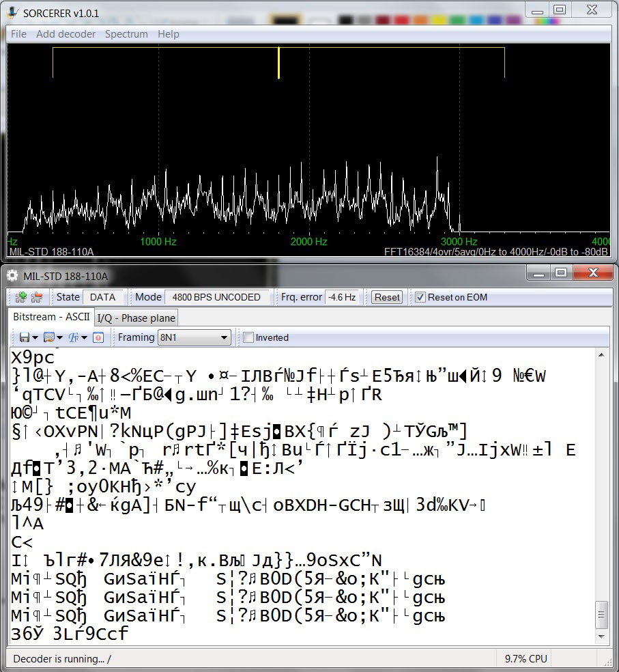619x672 pixels.
Task: Close the MIL-STD 188-110A decoder window
Action: (593, 272)
